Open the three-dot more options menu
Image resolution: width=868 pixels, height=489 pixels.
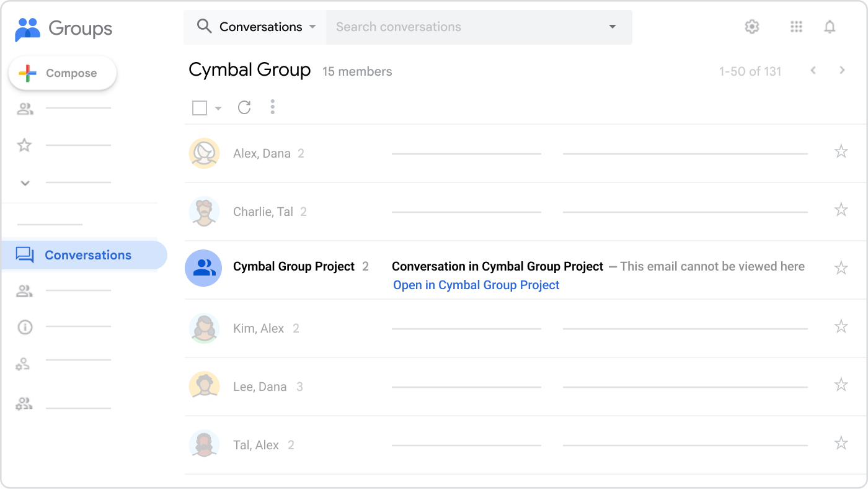[272, 107]
